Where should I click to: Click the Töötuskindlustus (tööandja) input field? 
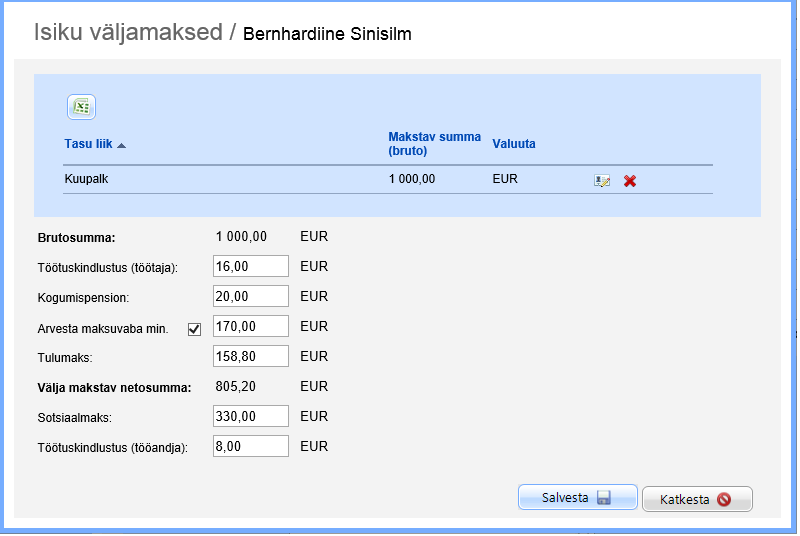coord(251,446)
